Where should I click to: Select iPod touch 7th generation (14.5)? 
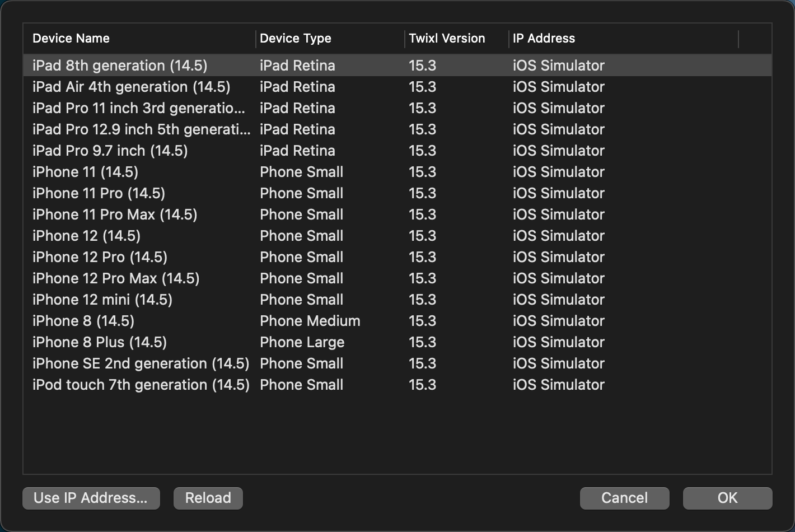pyautogui.click(x=397, y=385)
